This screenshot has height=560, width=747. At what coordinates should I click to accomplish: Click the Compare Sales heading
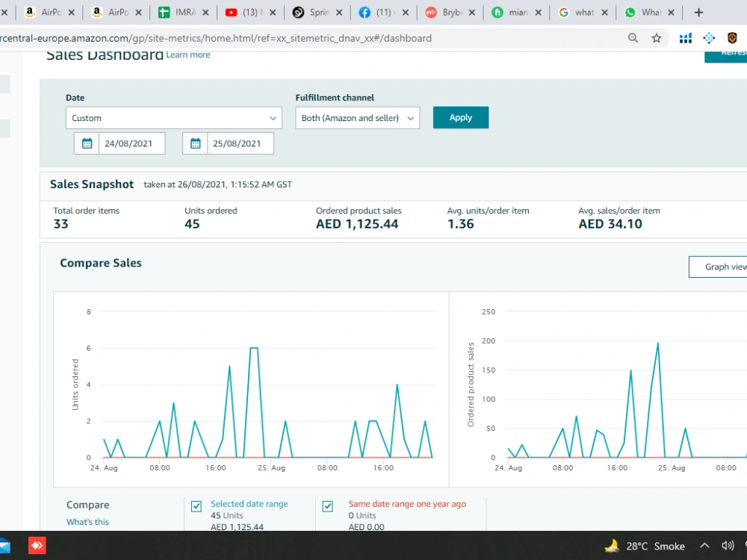click(101, 263)
